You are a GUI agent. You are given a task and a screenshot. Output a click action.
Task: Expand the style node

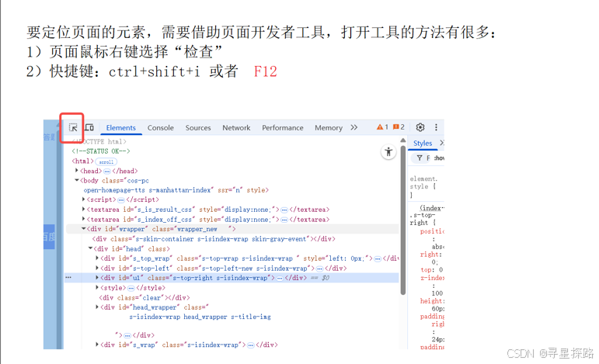[x=97, y=287]
